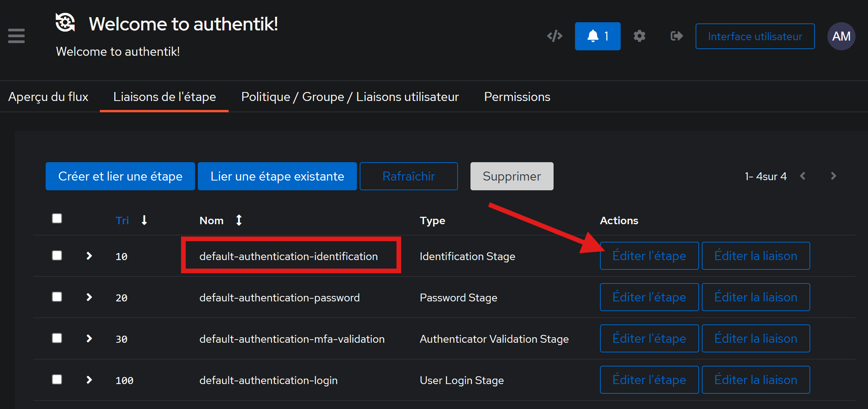Click the Tri column header label

click(122, 221)
